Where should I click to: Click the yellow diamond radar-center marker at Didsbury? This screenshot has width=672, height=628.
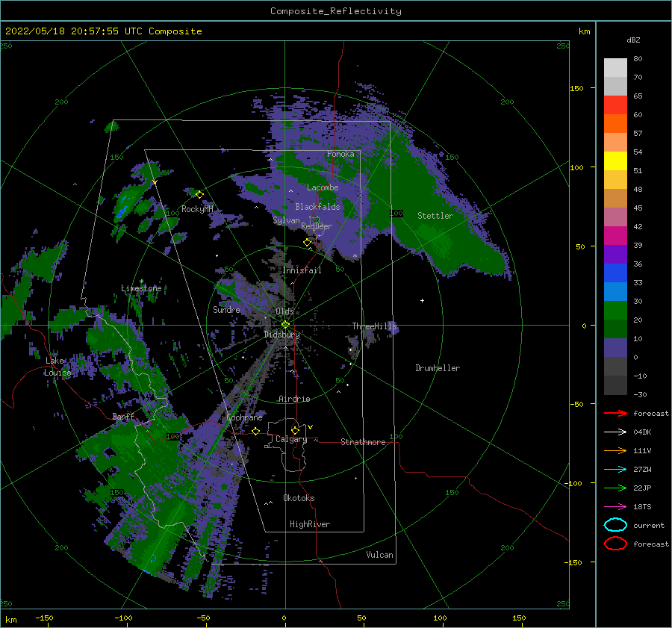click(x=285, y=325)
